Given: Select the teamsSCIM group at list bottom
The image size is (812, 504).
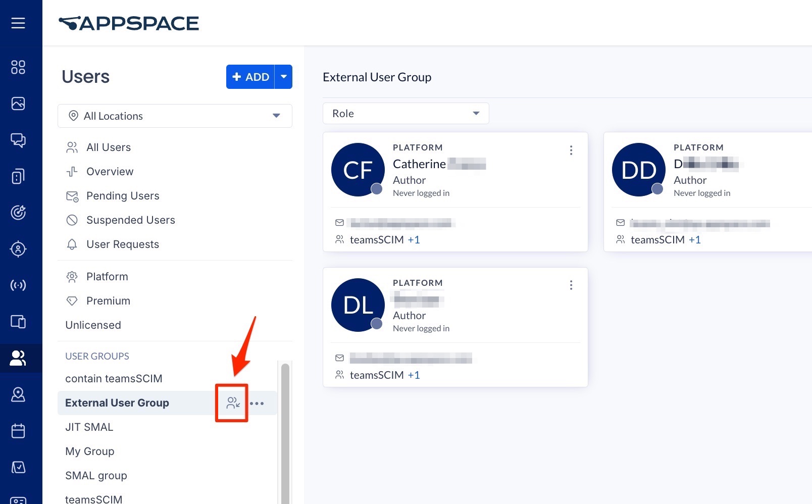Looking at the screenshot, I should (x=94, y=499).
